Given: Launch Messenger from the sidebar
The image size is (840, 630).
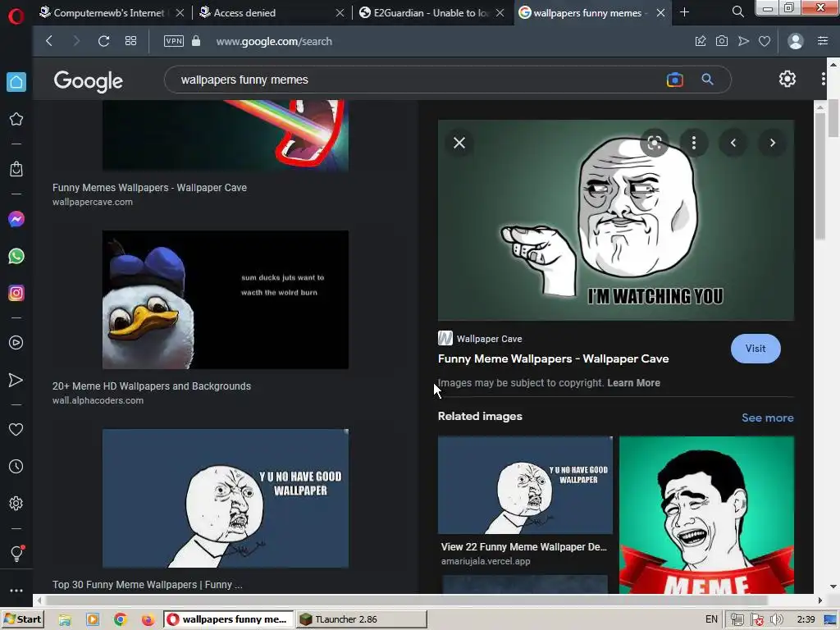Looking at the screenshot, I should [x=16, y=219].
